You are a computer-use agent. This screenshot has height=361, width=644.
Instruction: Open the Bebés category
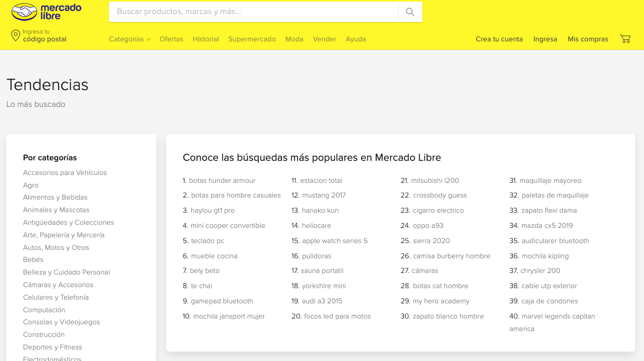coord(34,260)
